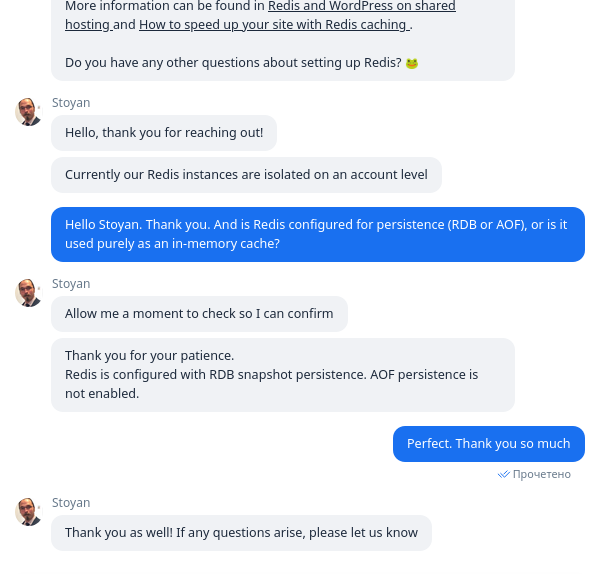Click the "Прочетено" read status label
The image size is (600, 574).
pos(541,475)
